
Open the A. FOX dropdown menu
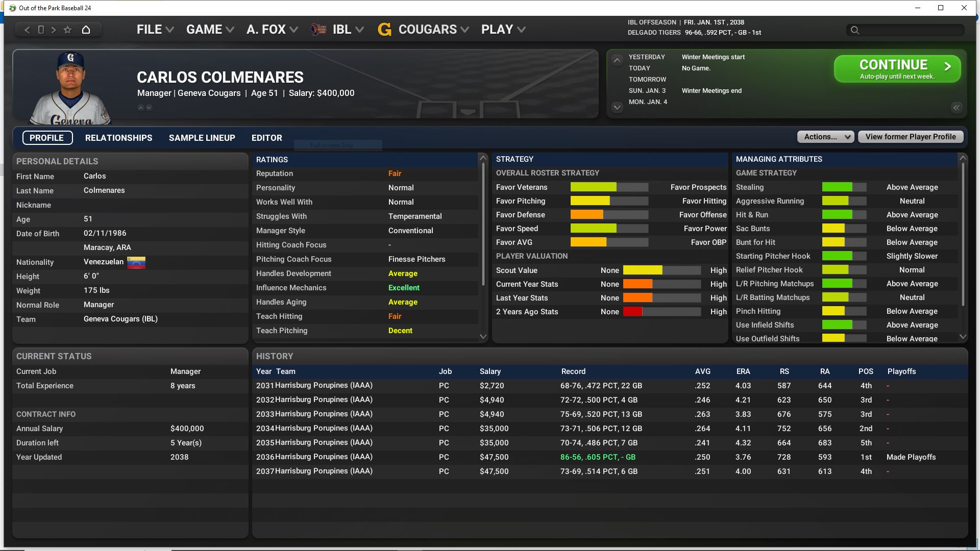272,30
